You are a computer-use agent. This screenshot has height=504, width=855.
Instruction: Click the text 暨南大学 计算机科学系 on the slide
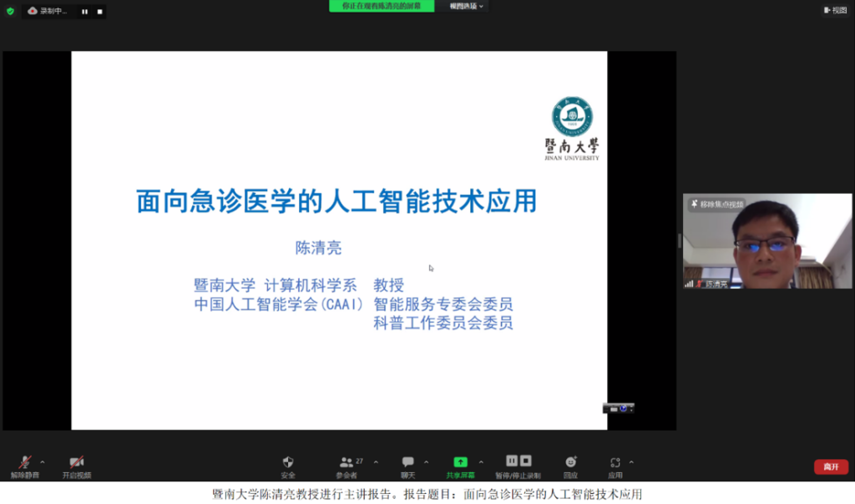click(276, 285)
